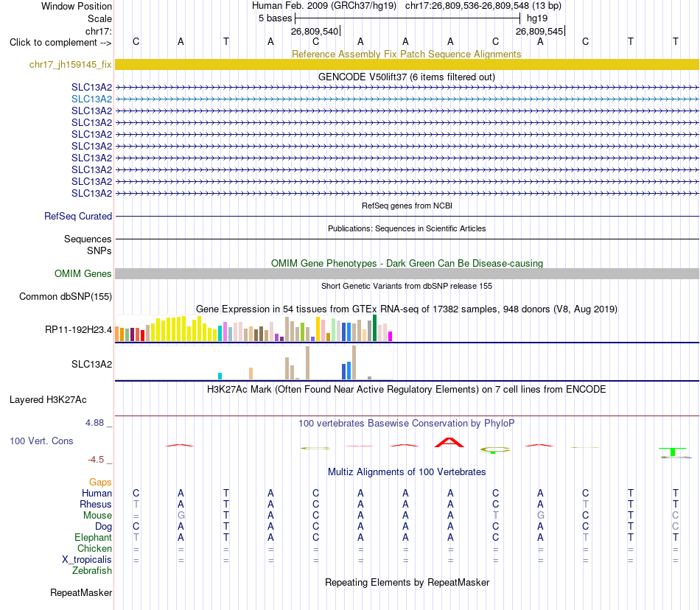
Task: Click the 26,809,545 ruler position marker
Action: point(539,31)
